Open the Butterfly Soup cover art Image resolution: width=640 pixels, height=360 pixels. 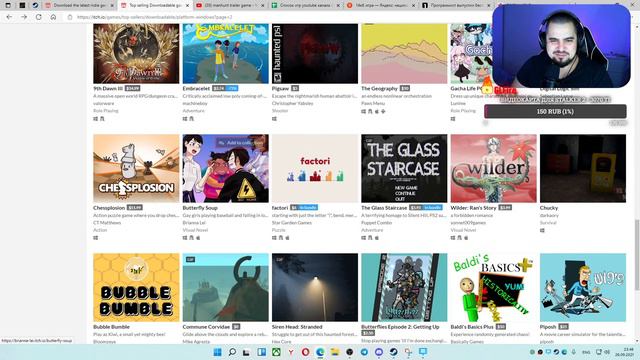[x=225, y=168]
